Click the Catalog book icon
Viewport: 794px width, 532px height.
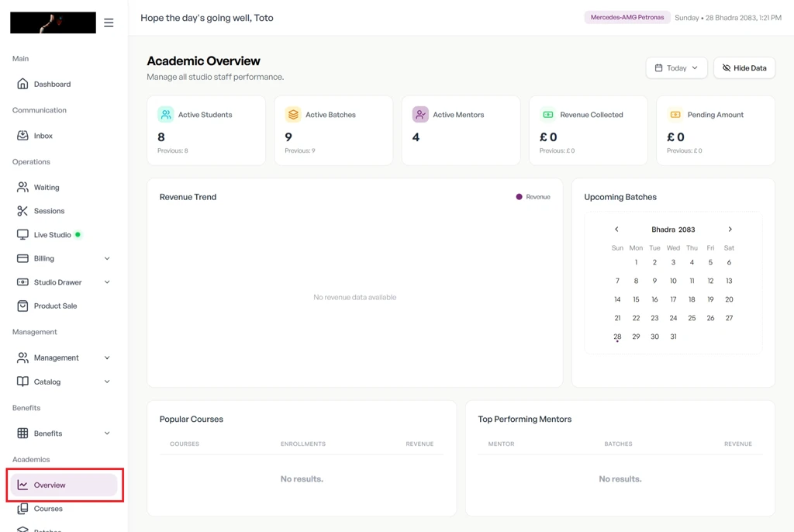coord(22,382)
